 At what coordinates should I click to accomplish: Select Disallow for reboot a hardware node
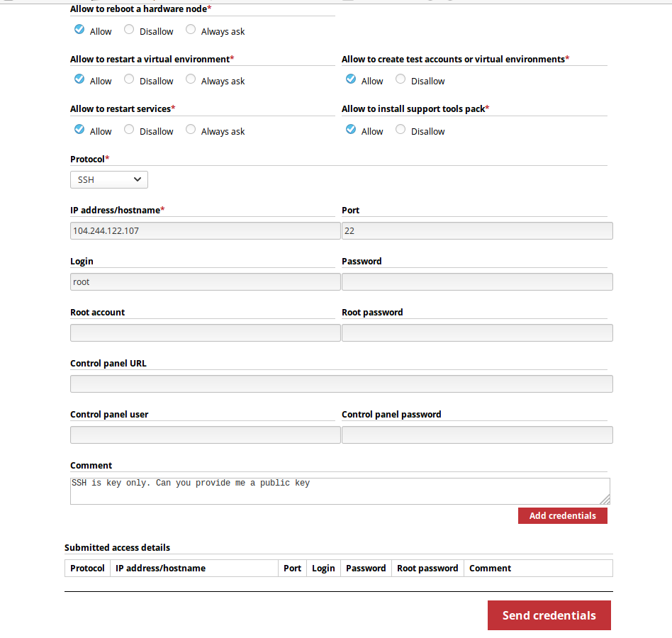(129, 30)
